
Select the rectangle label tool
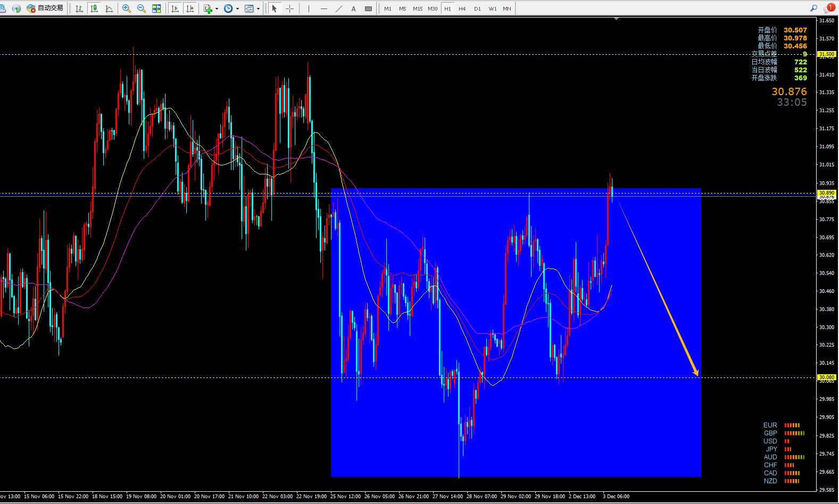pos(368,9)
